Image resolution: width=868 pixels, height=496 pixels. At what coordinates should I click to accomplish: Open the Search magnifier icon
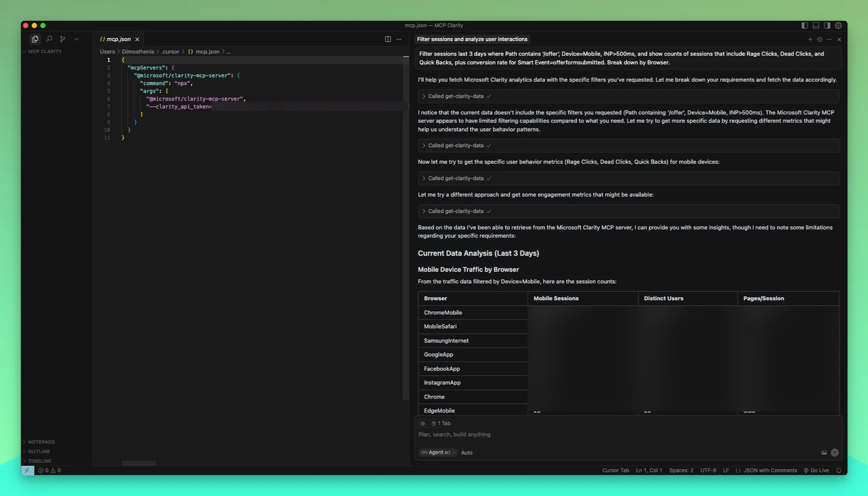(x=49, y=39)
